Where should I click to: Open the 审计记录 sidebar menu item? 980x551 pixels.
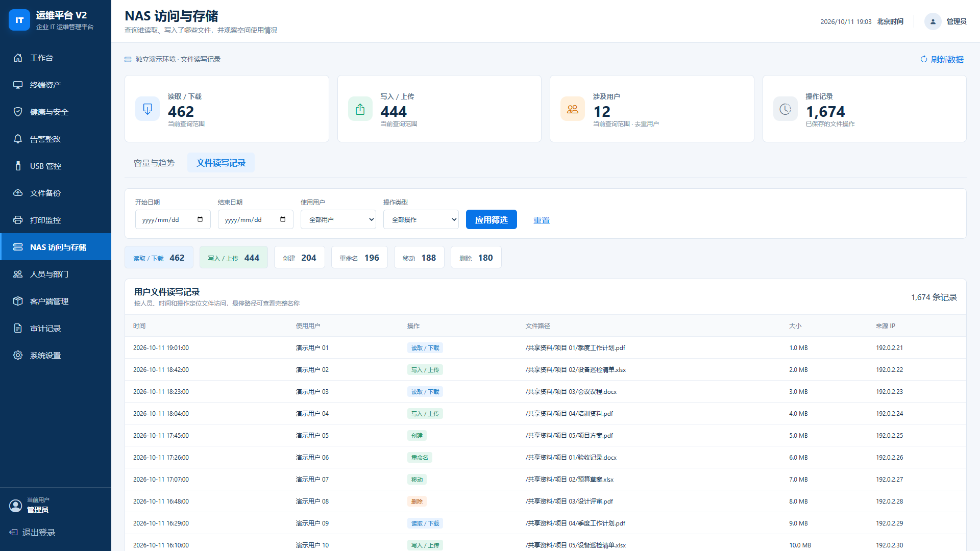coord(56,328)
